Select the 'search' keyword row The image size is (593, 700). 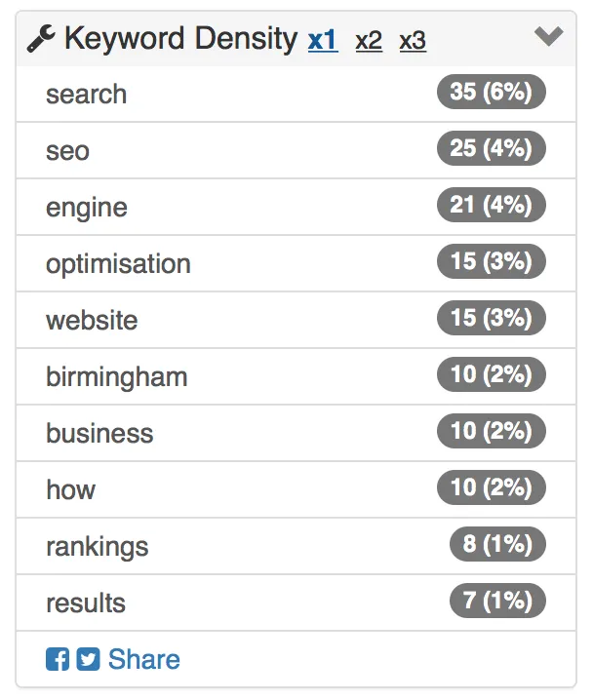tap(296, 94)
